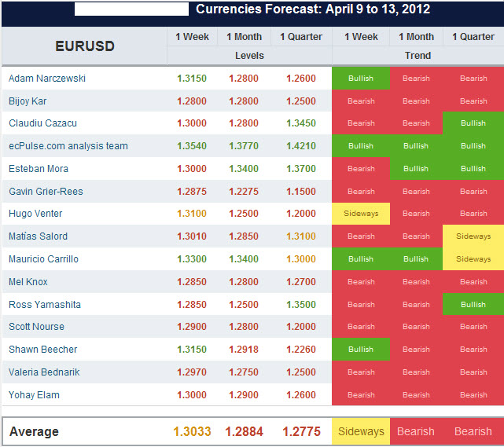Screen dimensions: 504x447
Task: Click Average row label
Action: tap(34, 431)
